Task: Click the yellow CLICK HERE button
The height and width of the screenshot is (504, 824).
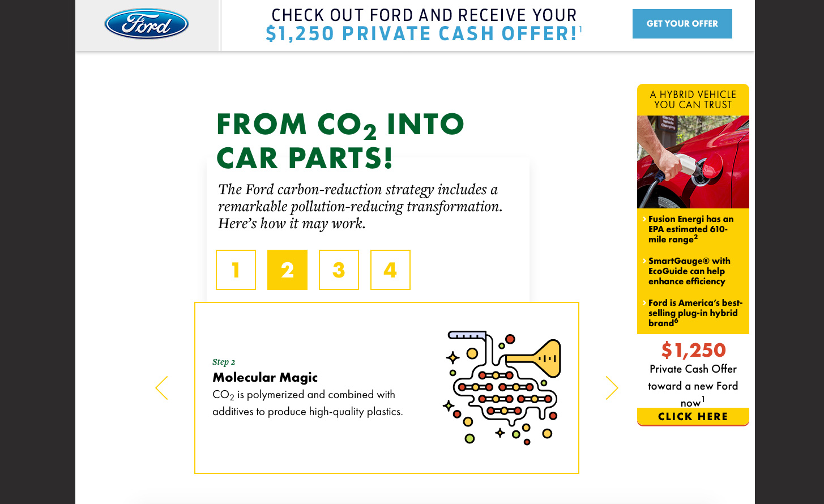Action: (x=693, y=417)
